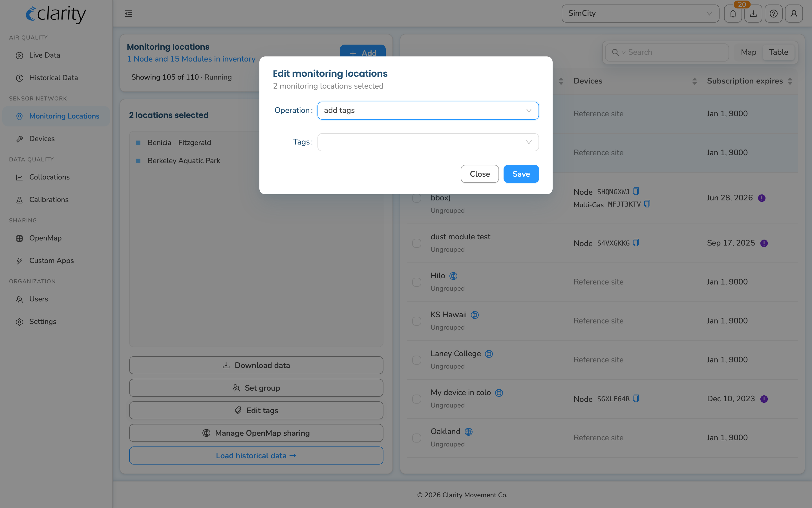Select checkbox for dust module test row
Viewport: 812px width, 508px height.
point(417,243)
